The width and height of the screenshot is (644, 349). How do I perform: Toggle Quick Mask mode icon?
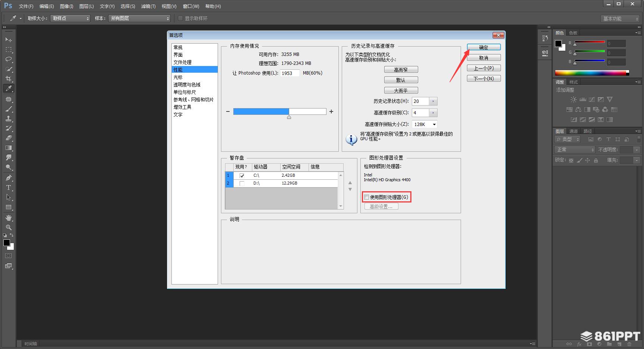9,256
